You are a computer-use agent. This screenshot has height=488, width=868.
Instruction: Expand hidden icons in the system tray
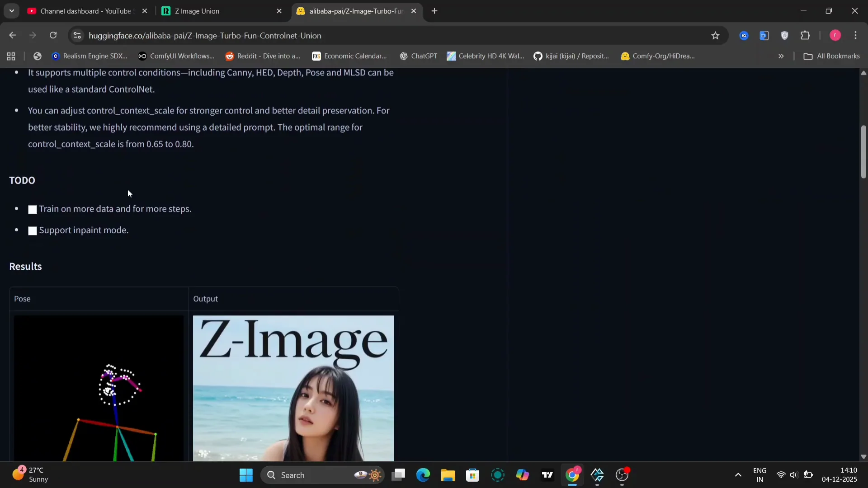[738, 475]
